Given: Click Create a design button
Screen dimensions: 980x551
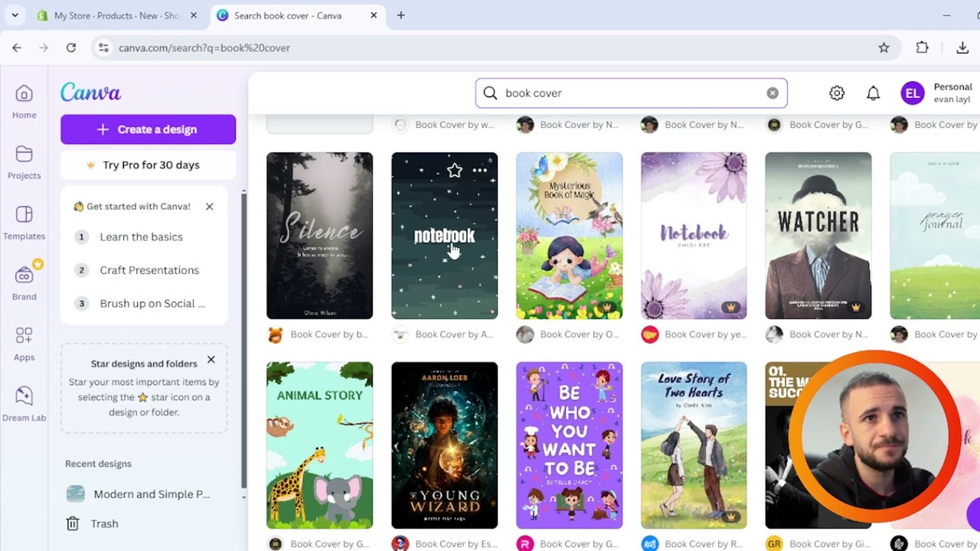Looking at the screenshot, I should (148, 129).
